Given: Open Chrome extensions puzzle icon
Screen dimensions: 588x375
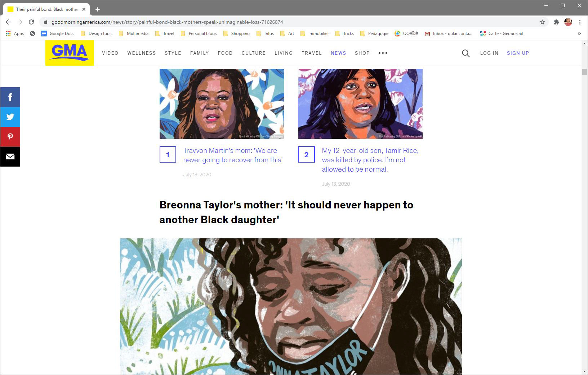Looking at the screenshot, I should [556, 22].
